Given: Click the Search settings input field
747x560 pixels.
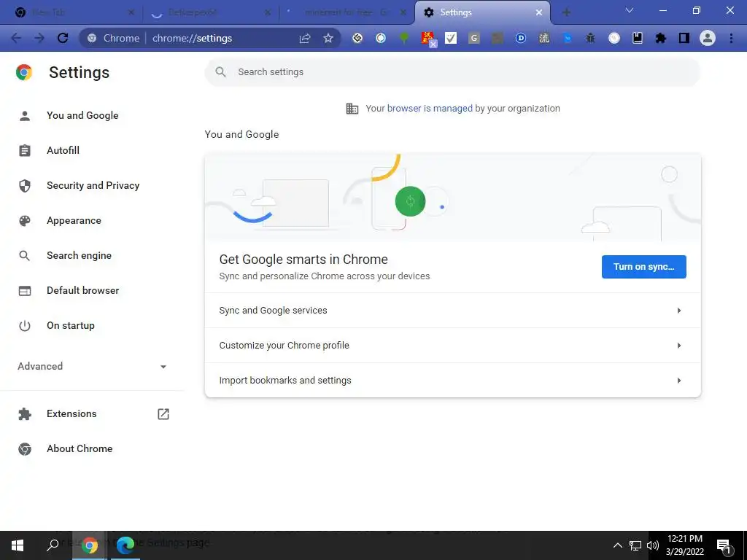Looking at the screenshot, I should 452,72.
